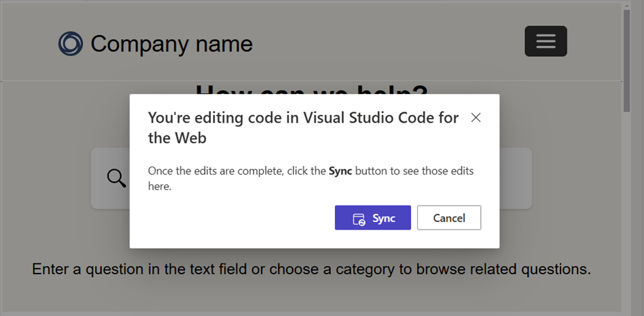
Task: Click the Sync button in the dialog
Action: pos(373,218)
